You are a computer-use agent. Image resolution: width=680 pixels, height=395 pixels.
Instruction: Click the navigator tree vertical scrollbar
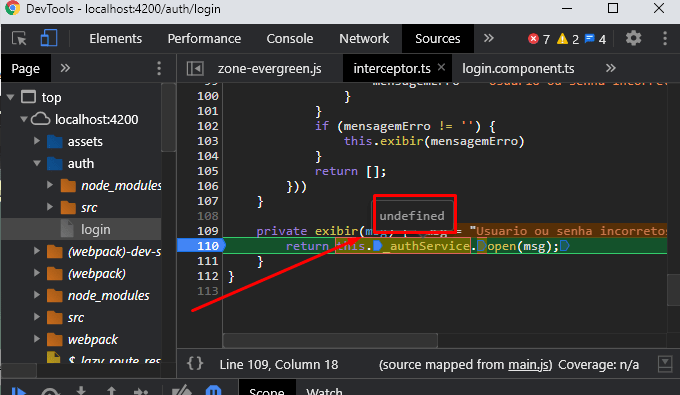(x=168, y=117)
